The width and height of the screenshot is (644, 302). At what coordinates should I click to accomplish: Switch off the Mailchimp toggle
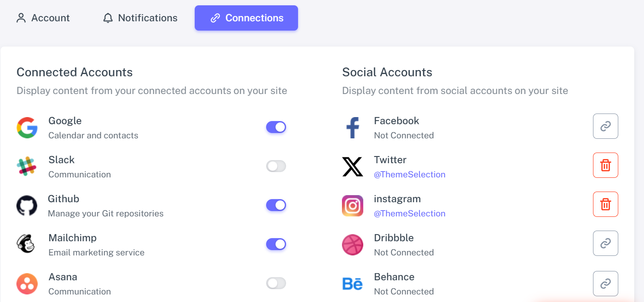click(276, 244)
